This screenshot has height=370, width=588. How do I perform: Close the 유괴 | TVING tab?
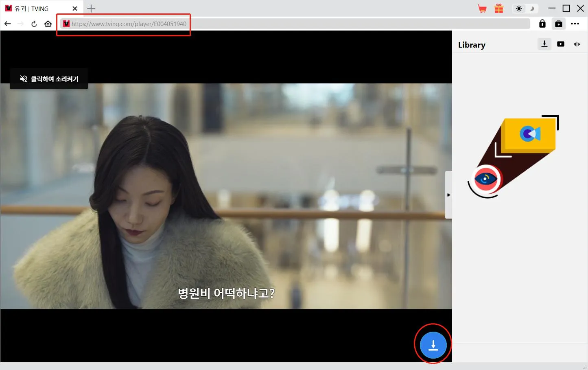tap(75, 9)
